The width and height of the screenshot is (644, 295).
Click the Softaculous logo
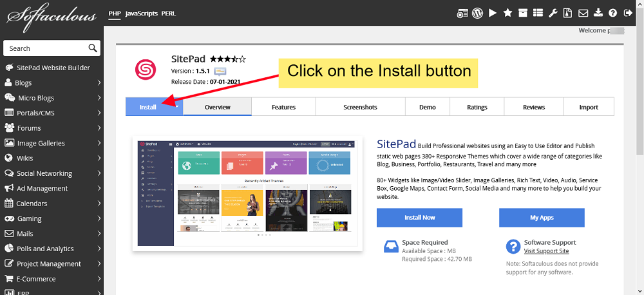pos(52,17)
